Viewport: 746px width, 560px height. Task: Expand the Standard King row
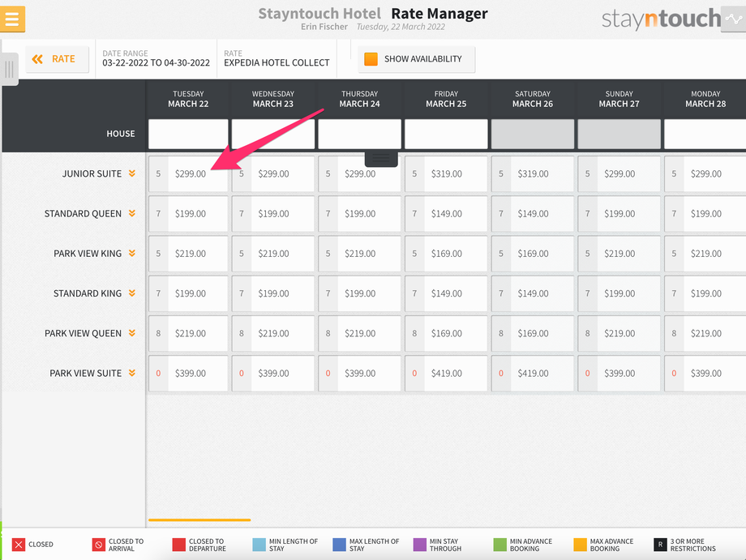132,293
